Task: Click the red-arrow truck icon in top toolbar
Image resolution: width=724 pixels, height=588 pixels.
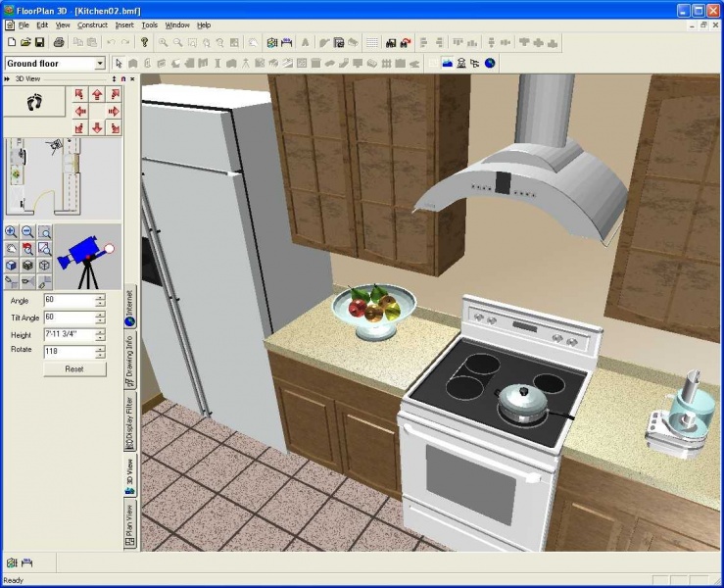Action: pos(406,42)
